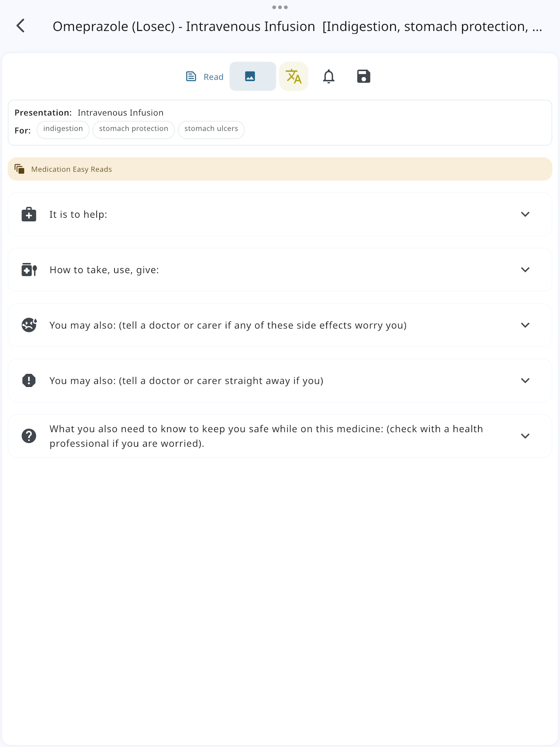Select the stomach protection tag
Viewport: 560px width, 747px height.
[x=134, y=130]
